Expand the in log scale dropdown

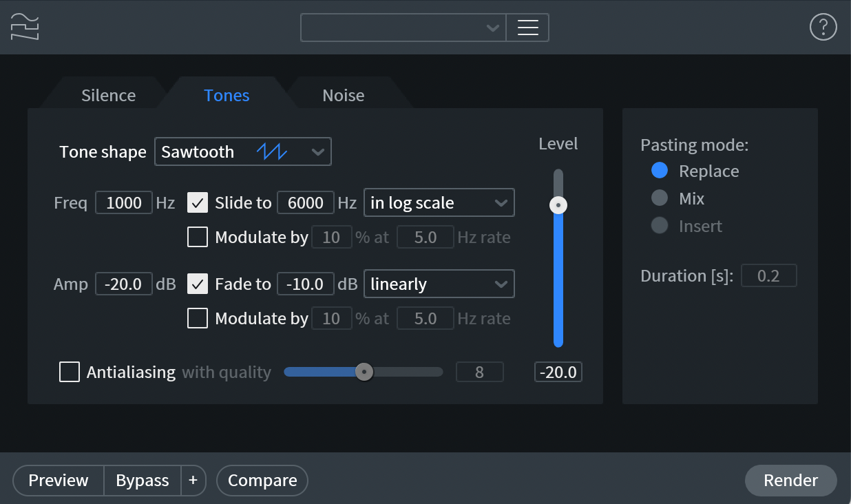point(439,203)
